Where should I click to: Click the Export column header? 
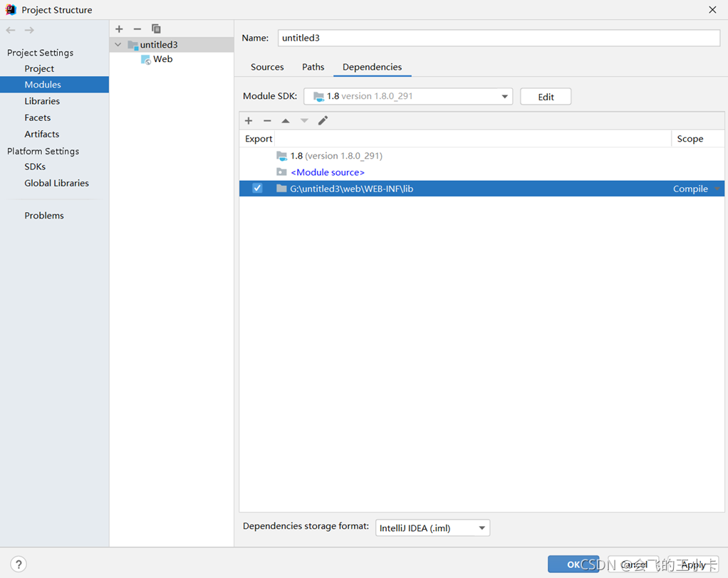(258, 139)
